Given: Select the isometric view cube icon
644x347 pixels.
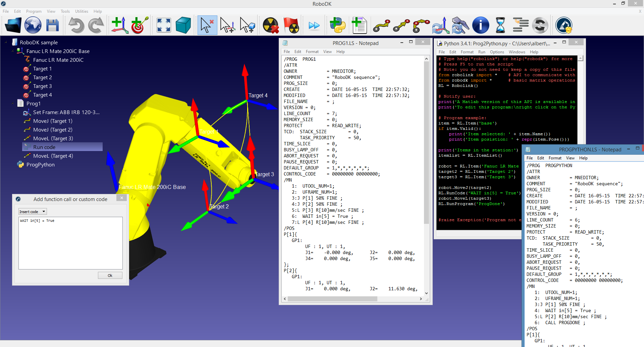Looking at the screenshot, I should click(183, 25).
